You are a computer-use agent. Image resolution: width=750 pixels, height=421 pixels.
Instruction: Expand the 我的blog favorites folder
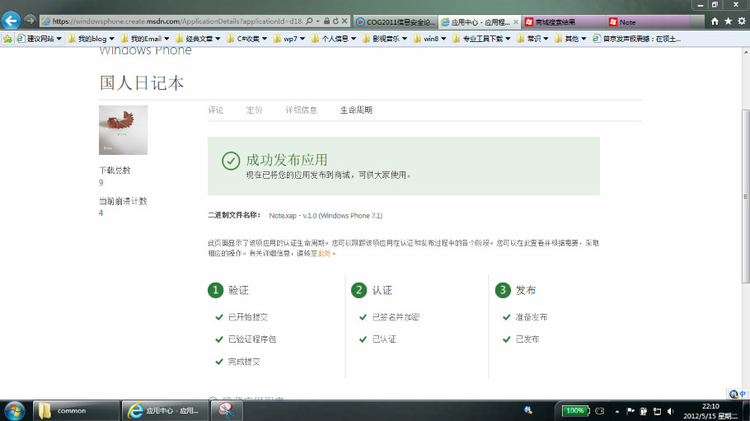[91, 39]
